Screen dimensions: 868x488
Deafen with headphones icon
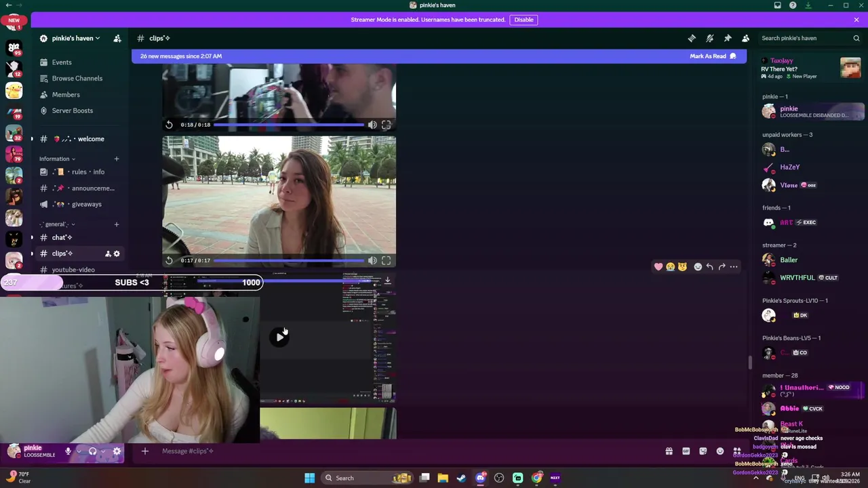tap(93, 451)
